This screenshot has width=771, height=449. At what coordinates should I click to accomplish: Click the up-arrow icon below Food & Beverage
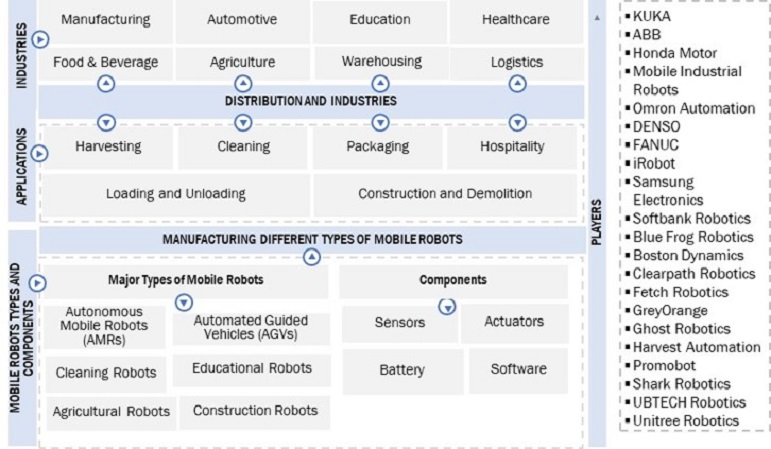[x=106, y=84]
